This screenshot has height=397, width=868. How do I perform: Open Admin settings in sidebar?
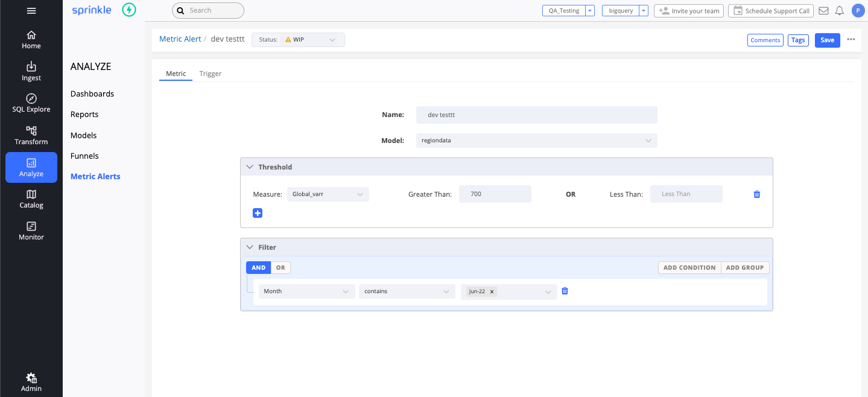coord(31,383)
